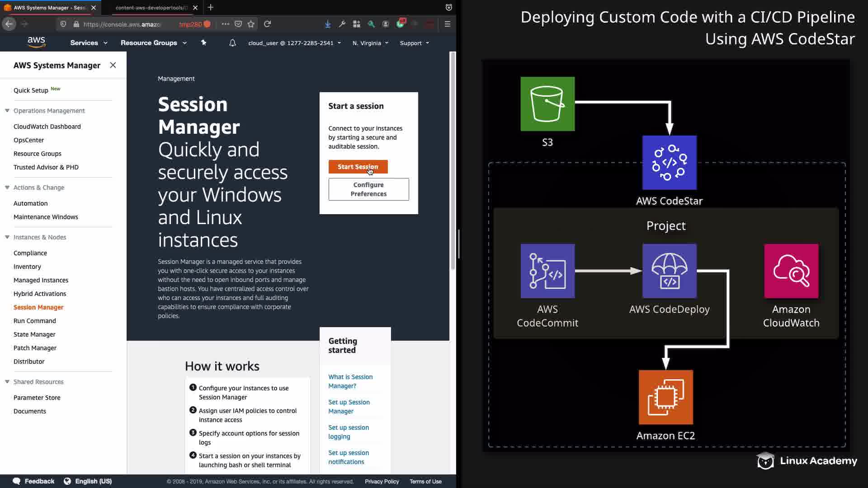Click the browser back arrow
The height and width of the screenshot is (488, 868).
9,24
